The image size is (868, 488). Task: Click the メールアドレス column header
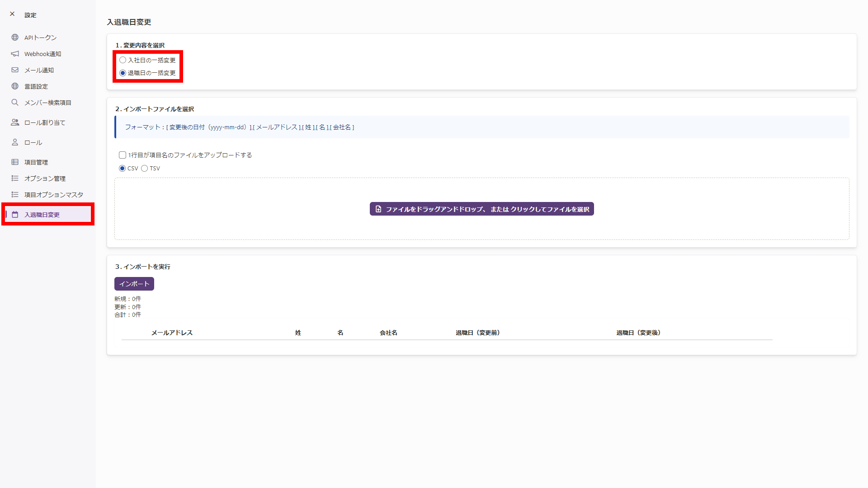pos(172,333)
